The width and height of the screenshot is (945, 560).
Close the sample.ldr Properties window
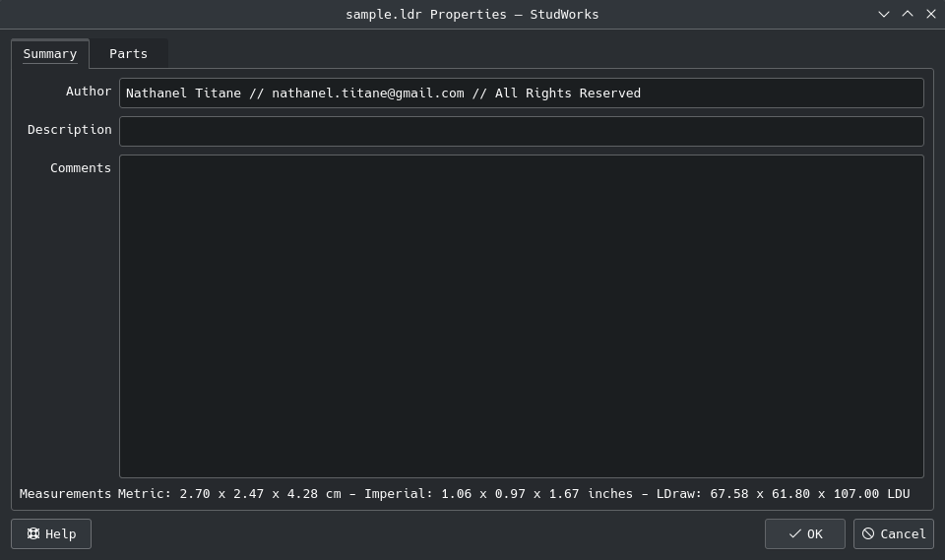[x=931, y=14]
